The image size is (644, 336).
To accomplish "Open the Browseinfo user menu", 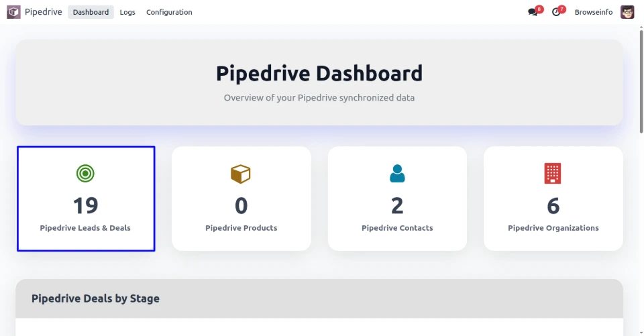I will coord(594,12).
